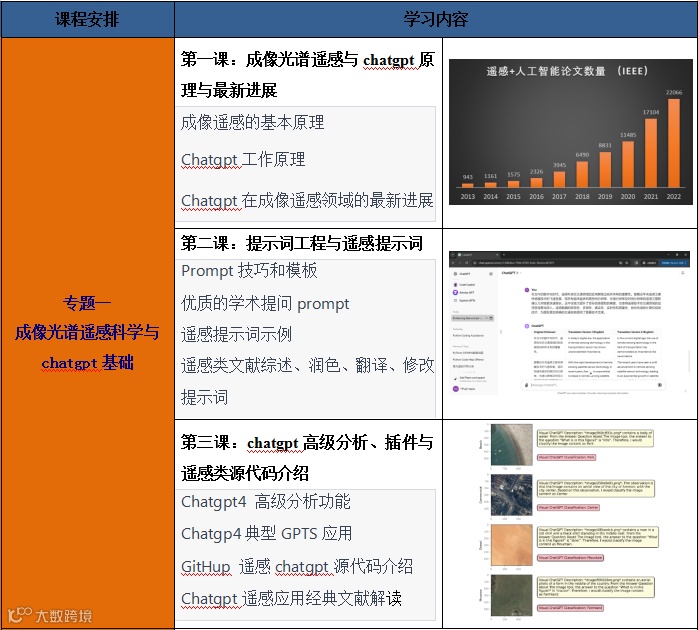Click the line 优质的学术提问 prompt
The image size is (698, 630).
(x=265, y=304)
